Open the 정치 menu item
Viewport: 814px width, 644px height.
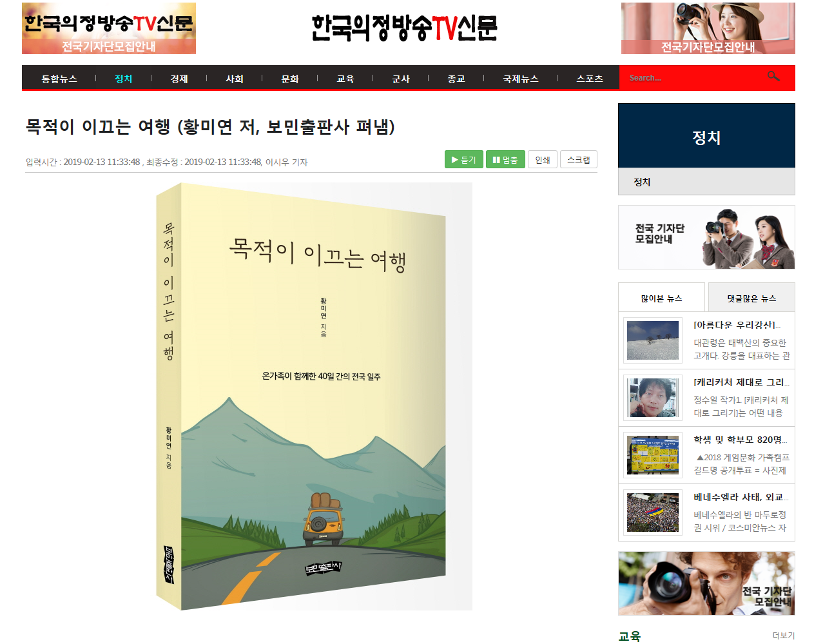click(123, 79)
